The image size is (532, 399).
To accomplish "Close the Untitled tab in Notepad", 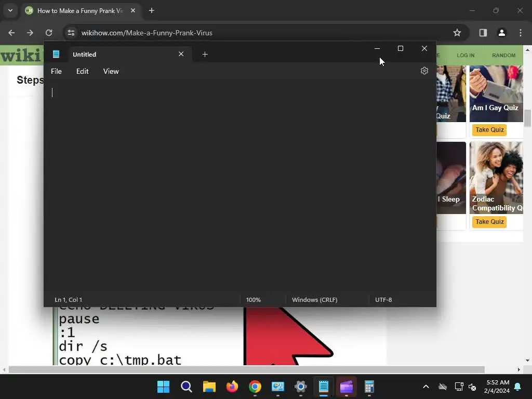I will click(181, 54).
